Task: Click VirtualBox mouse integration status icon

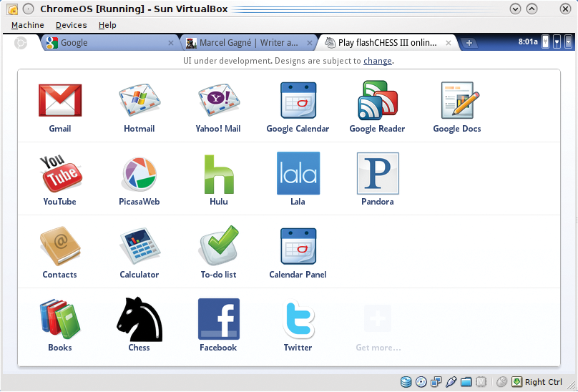Action: click(x=501, y=382)
